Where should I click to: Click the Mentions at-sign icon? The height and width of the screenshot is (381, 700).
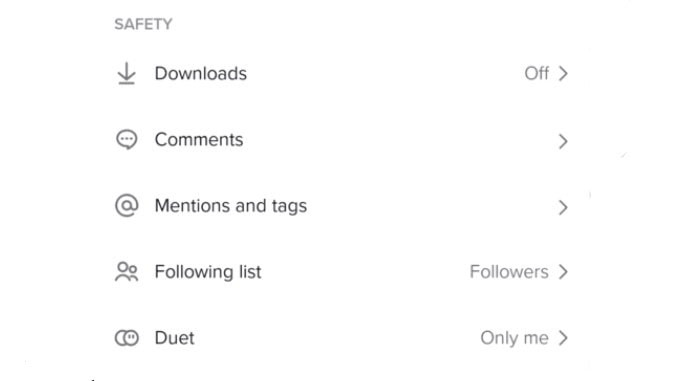click(x=127, y=205)
